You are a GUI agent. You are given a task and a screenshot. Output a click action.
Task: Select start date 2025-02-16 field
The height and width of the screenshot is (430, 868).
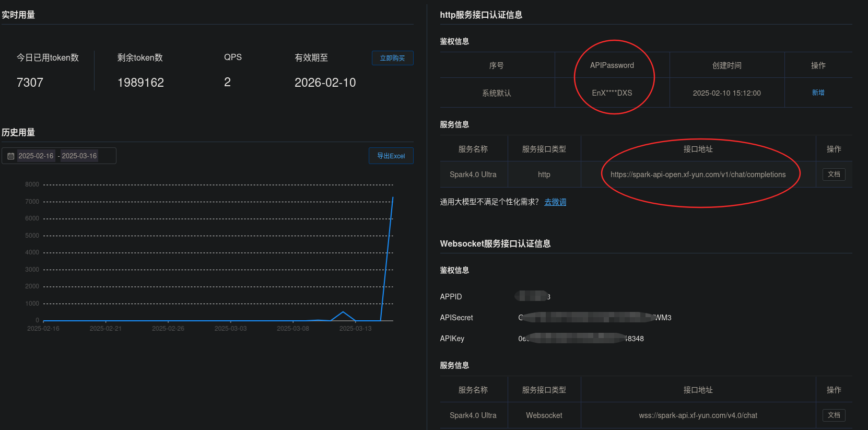(36, 156)
